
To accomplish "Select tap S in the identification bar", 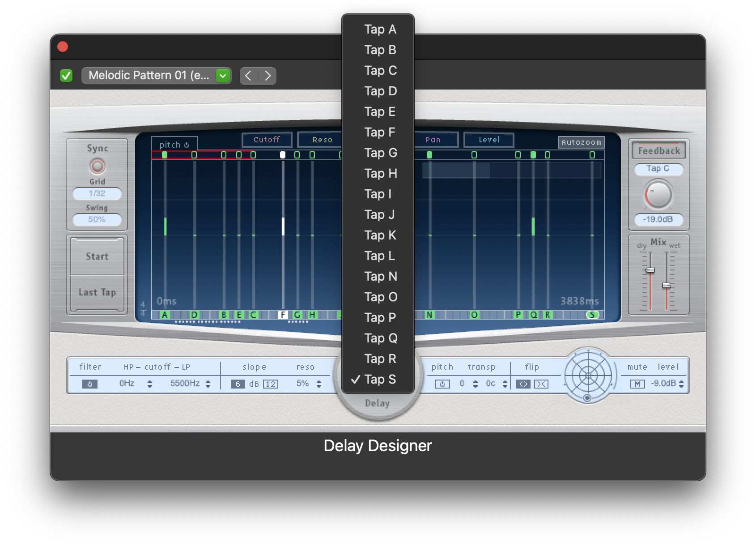I will (592, 315).
